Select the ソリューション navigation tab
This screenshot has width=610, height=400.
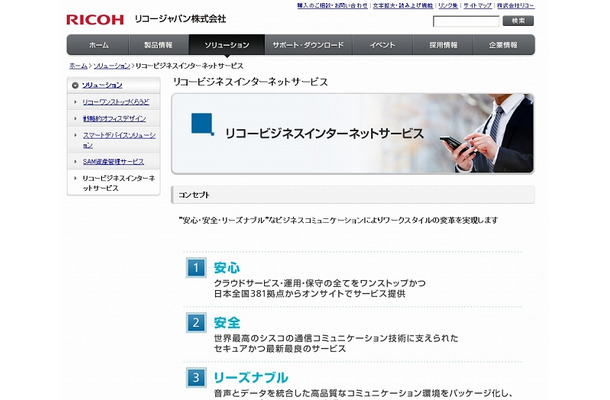[x=227, y=45]
